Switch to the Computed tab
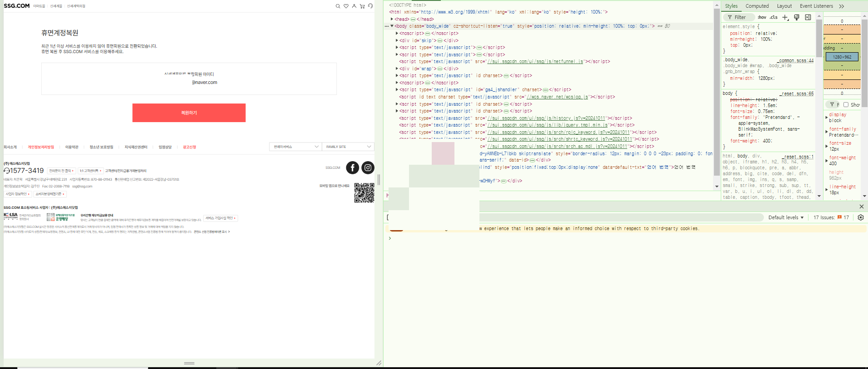Image resolution: width=868 pixels, height=369 pixels. (757, 6)
